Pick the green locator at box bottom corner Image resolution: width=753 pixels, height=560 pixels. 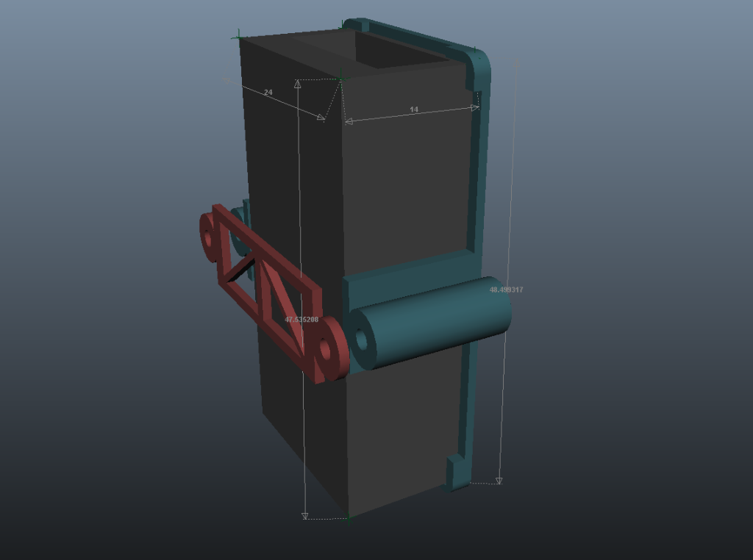tap(349, 519)
